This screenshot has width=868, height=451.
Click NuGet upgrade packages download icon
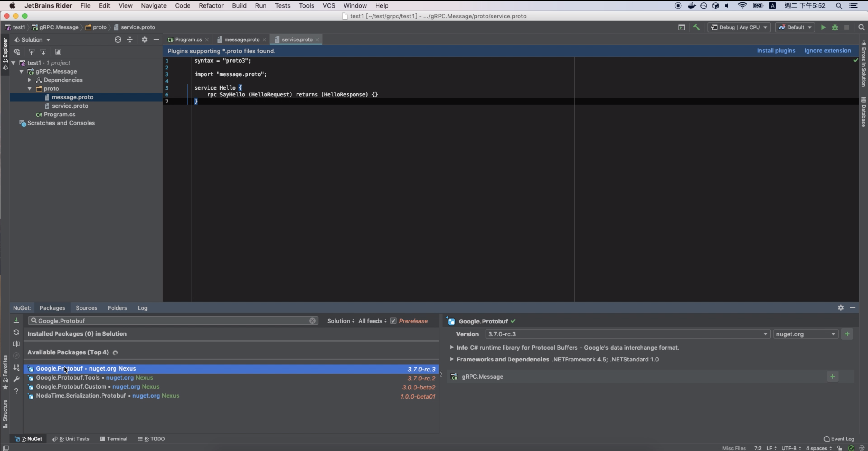tap(16, 320)
